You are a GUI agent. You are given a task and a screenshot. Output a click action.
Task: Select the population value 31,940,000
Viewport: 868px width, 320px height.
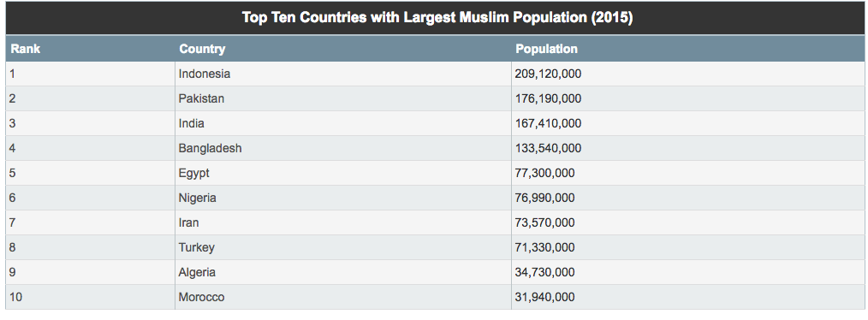tap(544, 297)
